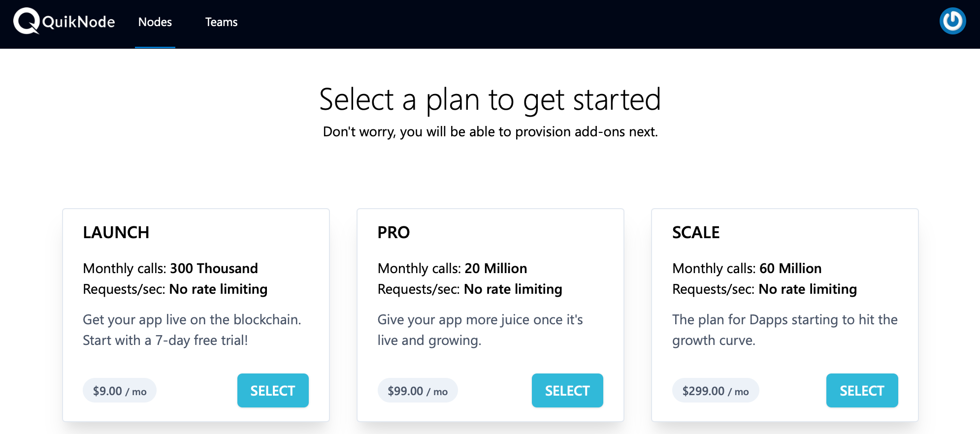Viewport: 980px width, 434px height.
Task: Click the QuikNode brand name text
Action: point(79,22)
